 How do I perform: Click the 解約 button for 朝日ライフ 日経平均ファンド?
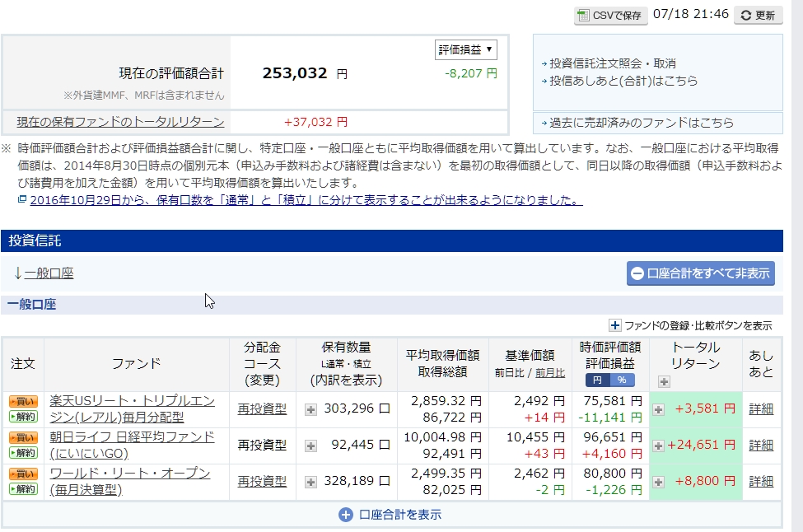pos(23,452)
